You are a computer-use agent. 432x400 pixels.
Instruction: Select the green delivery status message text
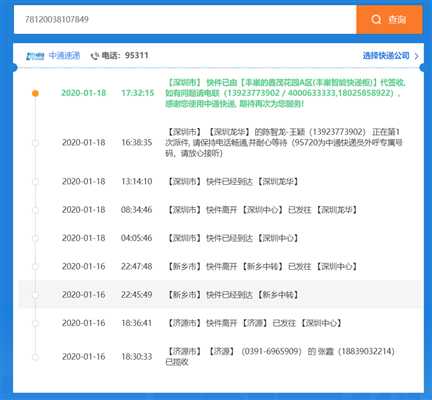pyautogui.click(x=286, y=93)
